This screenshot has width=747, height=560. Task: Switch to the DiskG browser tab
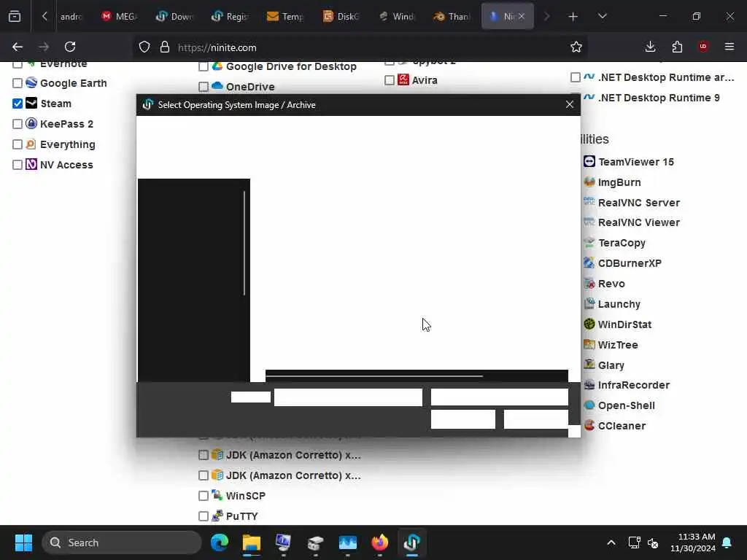click(341, 16)
